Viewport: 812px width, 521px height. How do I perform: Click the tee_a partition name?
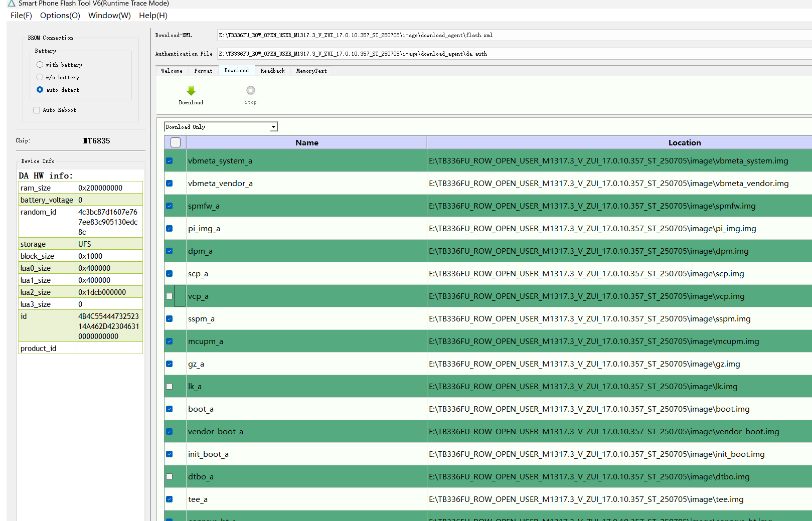(x=198, y=499)
